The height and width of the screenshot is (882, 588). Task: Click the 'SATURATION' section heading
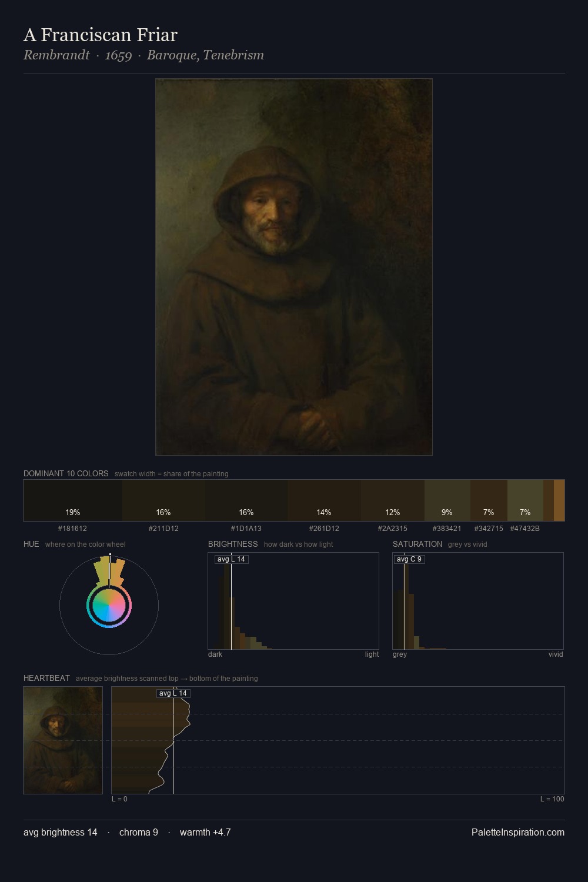[417, 544]
